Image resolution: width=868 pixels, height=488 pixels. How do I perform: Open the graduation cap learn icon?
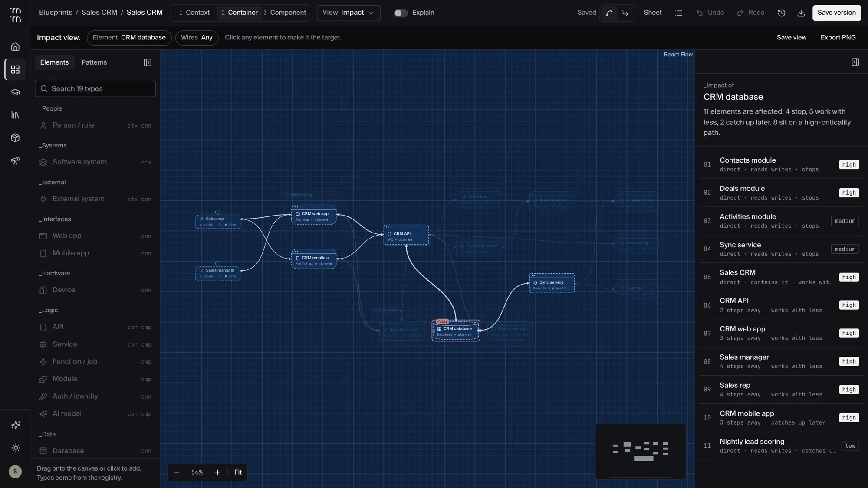point(15,92)
